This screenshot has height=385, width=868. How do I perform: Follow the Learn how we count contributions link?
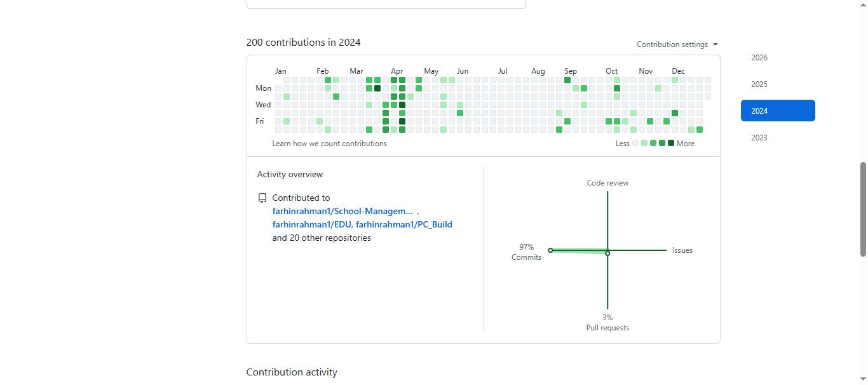[x=329, y=143]
